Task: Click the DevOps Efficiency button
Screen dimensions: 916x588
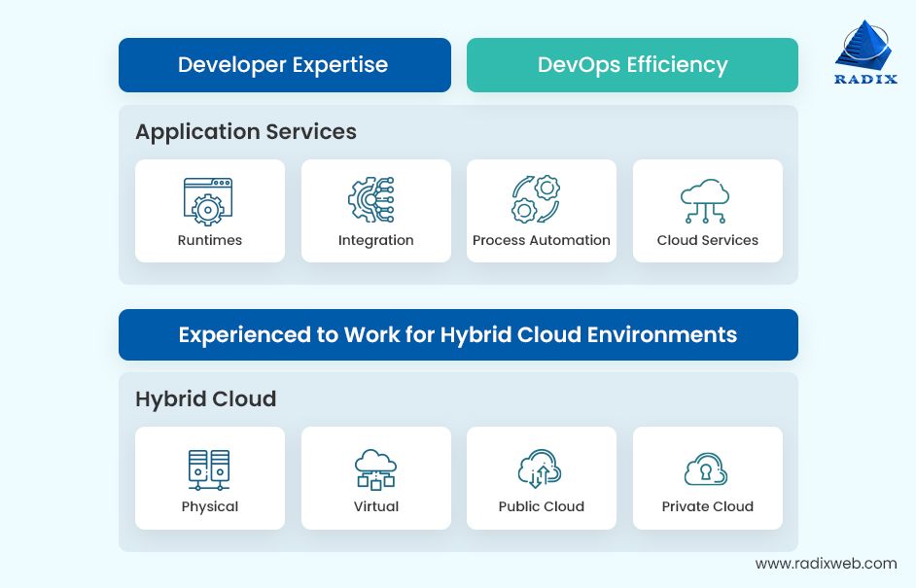Action: click(632, 65)
